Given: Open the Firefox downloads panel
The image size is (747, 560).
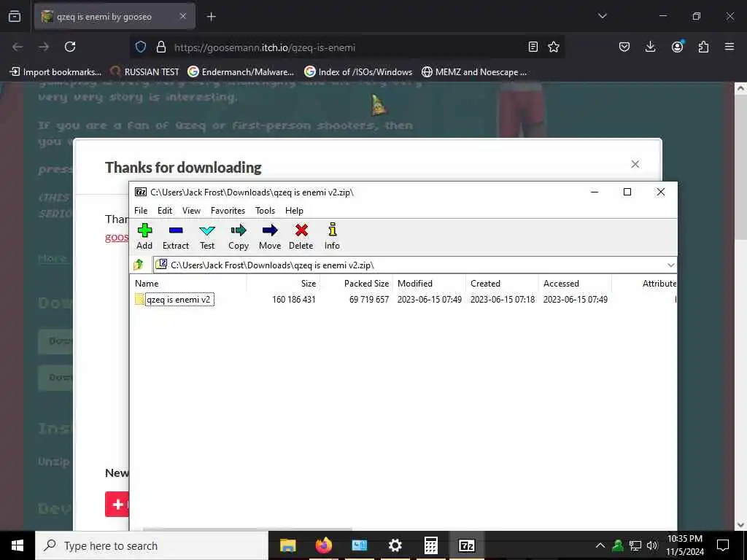Looking at the screenshot, I should 650,47.
